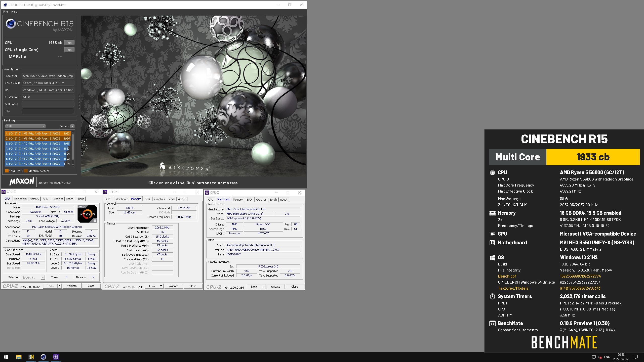
Task: Open the Help menu in Cinebench
Action: (14, 12)
